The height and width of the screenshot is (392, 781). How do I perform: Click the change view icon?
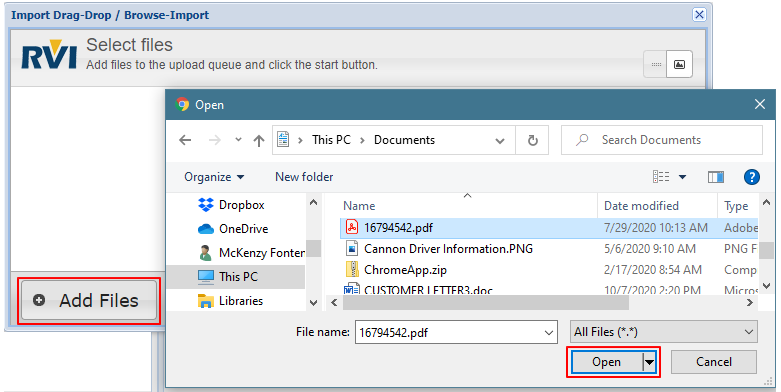click(661, 177)
